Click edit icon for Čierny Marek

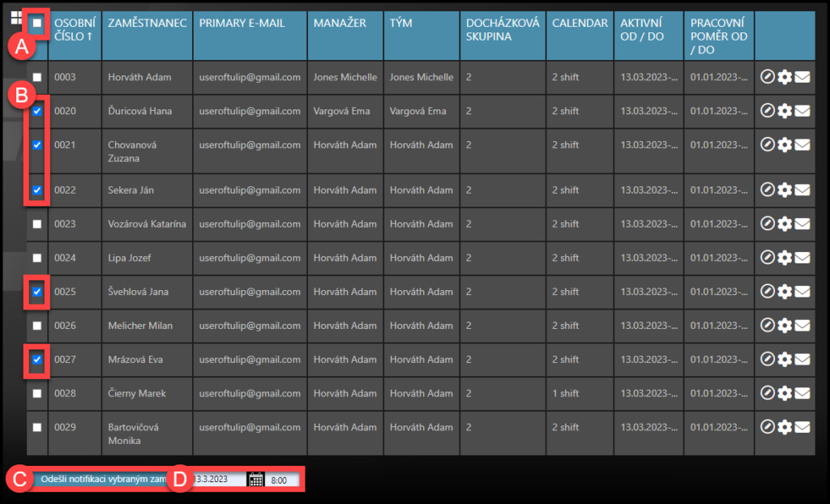[767, 393]
